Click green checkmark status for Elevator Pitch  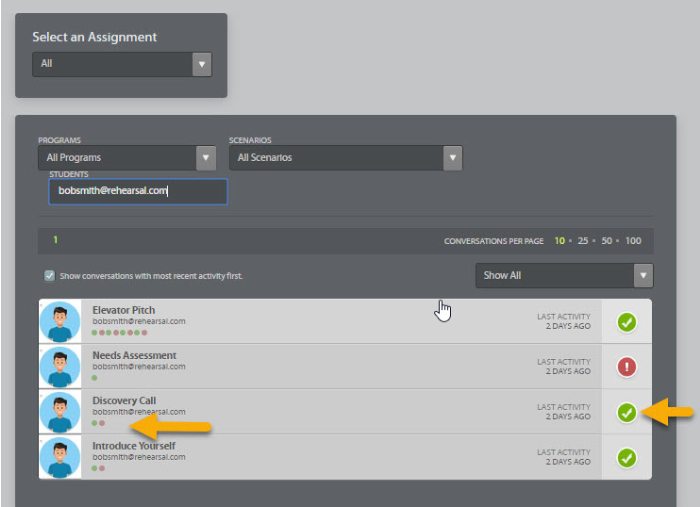pyautogui.click(x=626, y=322)
